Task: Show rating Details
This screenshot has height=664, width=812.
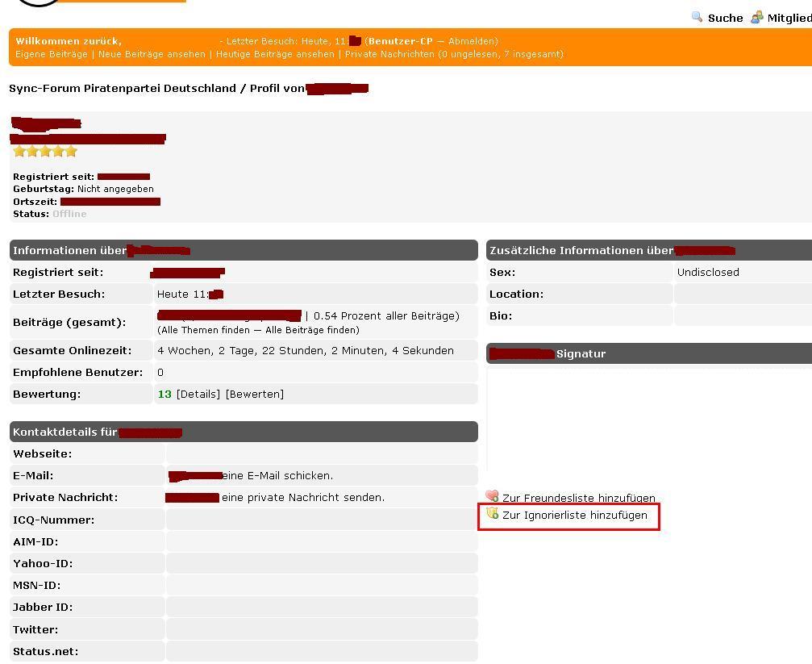Action: pyautogui.click(x=198, y=394)
